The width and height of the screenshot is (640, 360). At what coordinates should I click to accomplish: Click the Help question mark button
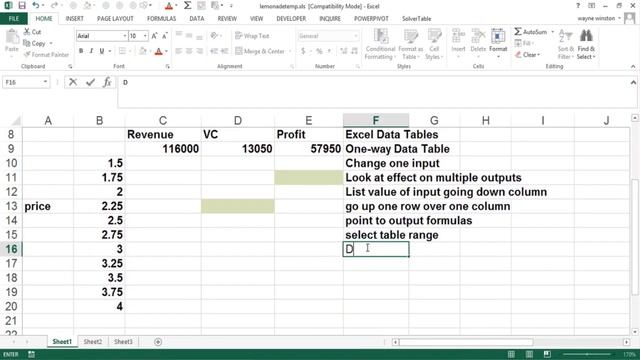[x=578, y=6]
